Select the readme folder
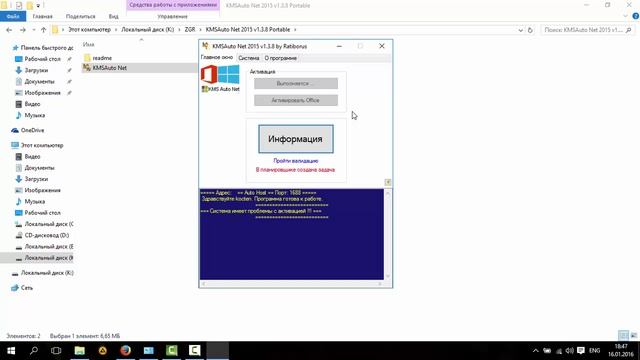Screen dimensions: 640x360 [x=102, y=58]
